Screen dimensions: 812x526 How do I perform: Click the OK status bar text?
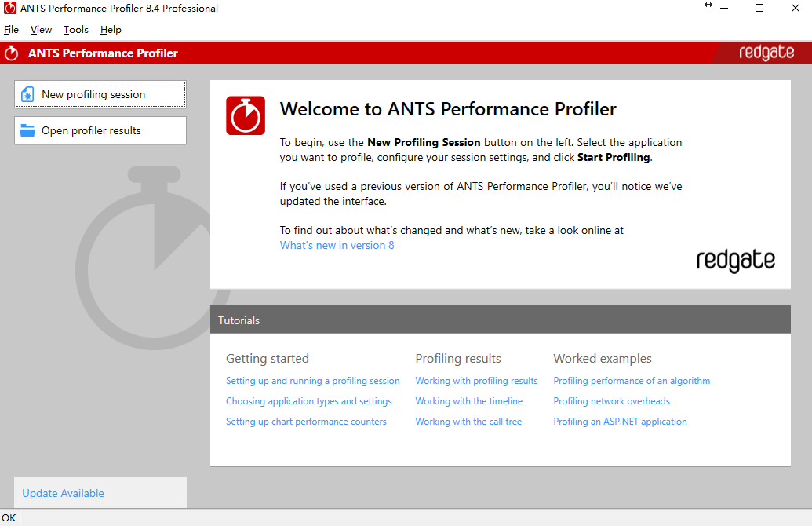coord(9,517)
